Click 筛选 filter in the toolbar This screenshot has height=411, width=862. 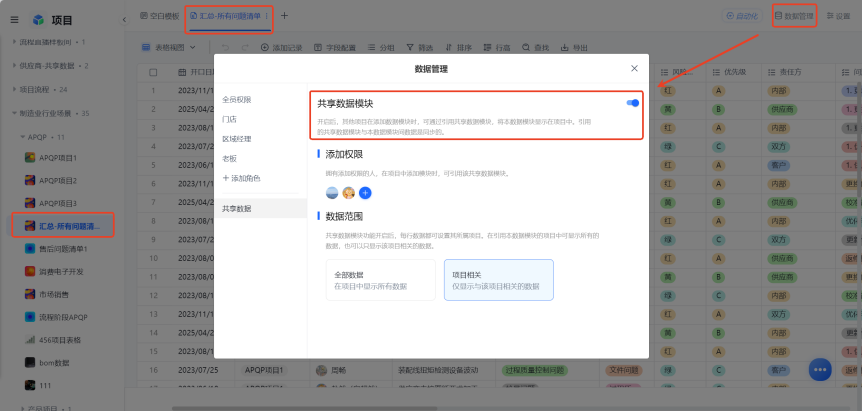pyautogui.click(x=419, y=48)
